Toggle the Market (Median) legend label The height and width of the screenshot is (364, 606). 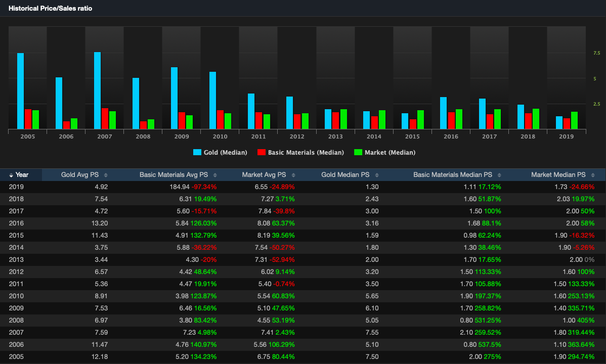pyautogui.click(x=390, y=152)
